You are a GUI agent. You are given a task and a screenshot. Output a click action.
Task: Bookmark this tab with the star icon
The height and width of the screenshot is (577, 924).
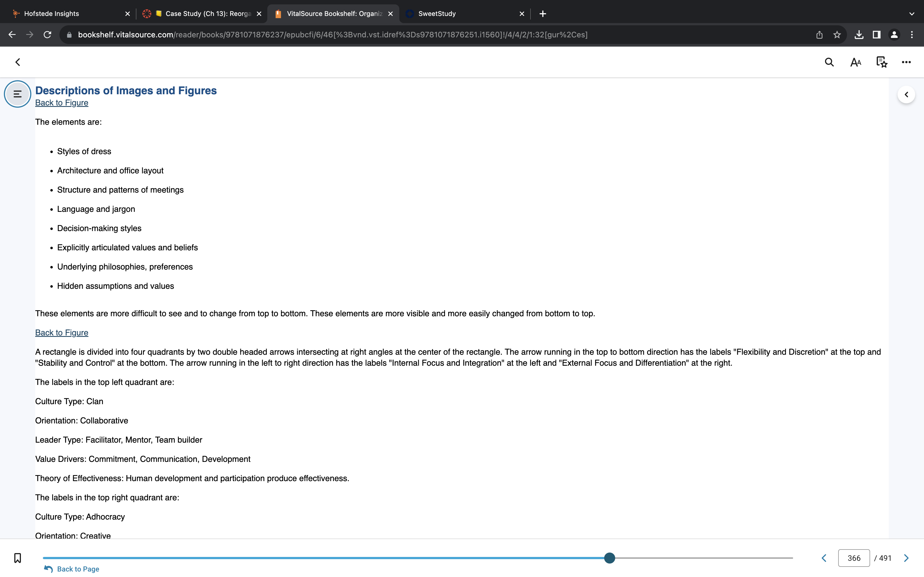pos(837,35)
